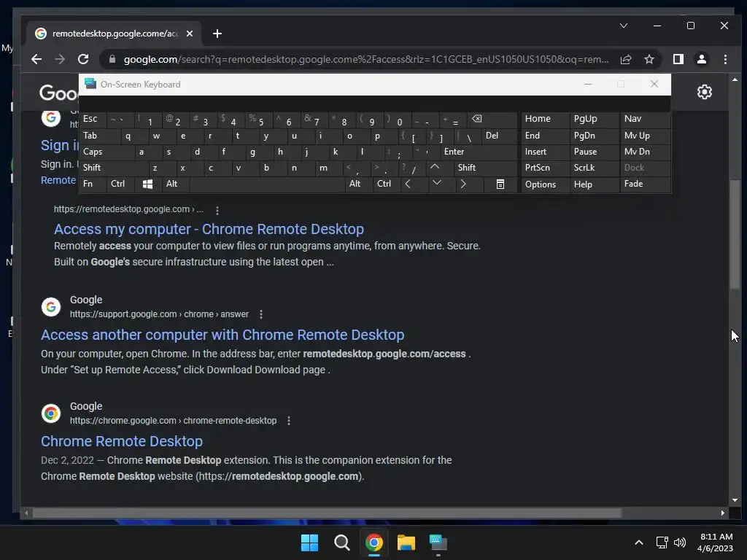Open options for remotedesktop.google.com result

217,210
